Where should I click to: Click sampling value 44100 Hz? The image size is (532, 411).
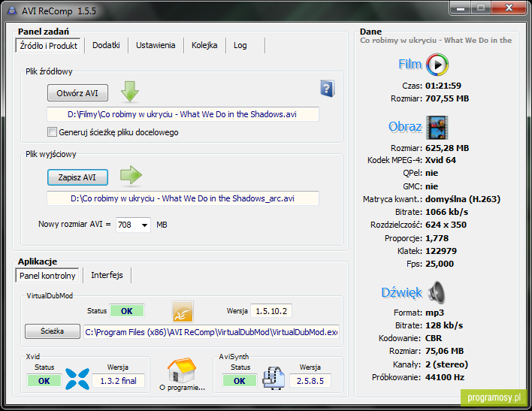[x=445, y=377]
